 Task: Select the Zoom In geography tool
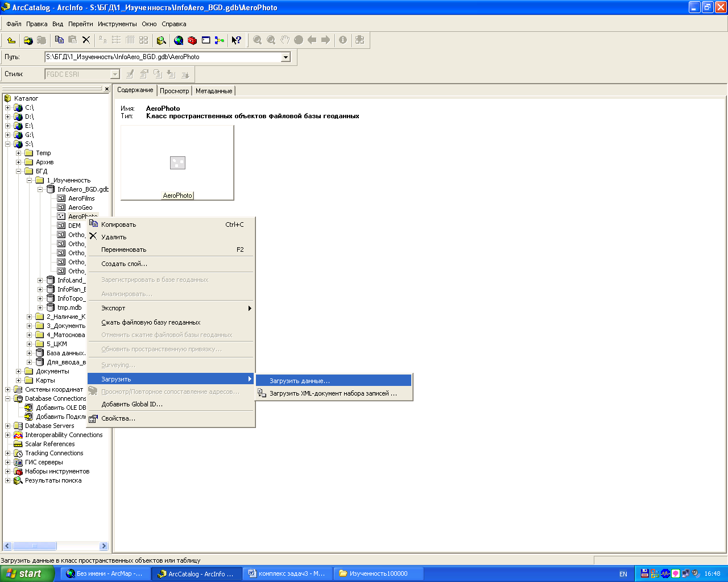point(258,40)
